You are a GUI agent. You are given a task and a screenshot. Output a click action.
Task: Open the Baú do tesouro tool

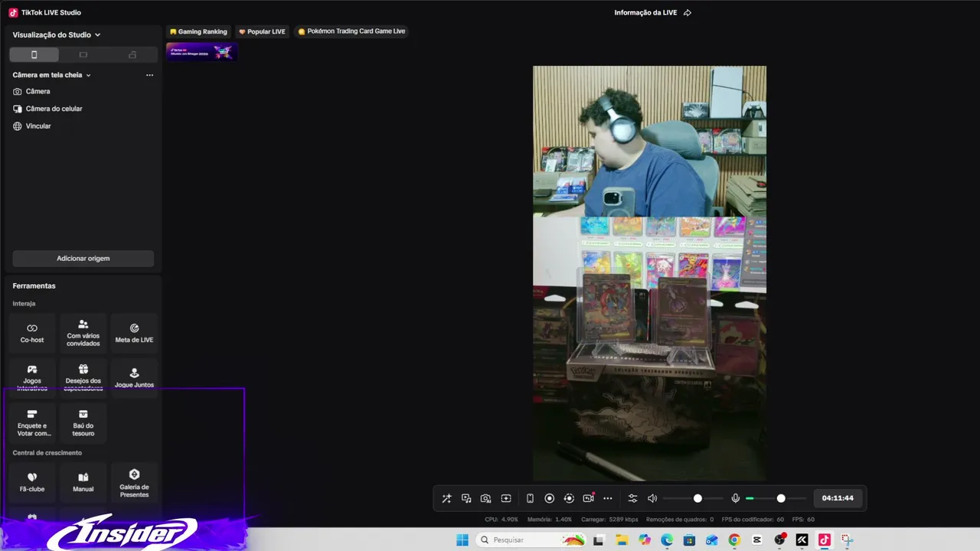pos(83,423)
